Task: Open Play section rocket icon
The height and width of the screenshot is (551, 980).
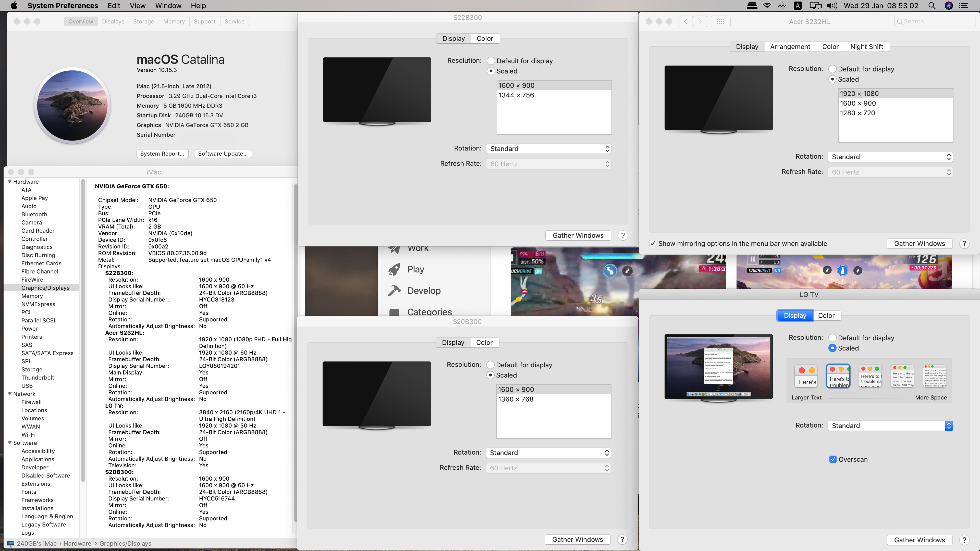Action: 394,269
